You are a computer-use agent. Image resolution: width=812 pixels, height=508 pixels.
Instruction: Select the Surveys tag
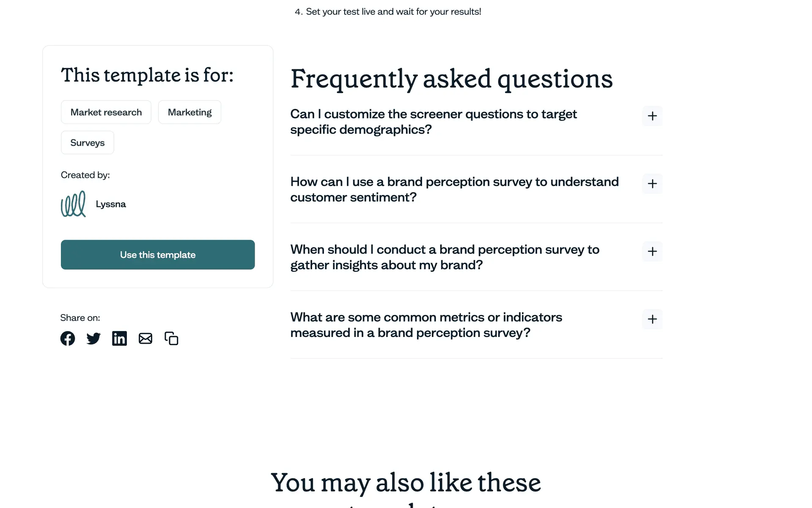88,143
